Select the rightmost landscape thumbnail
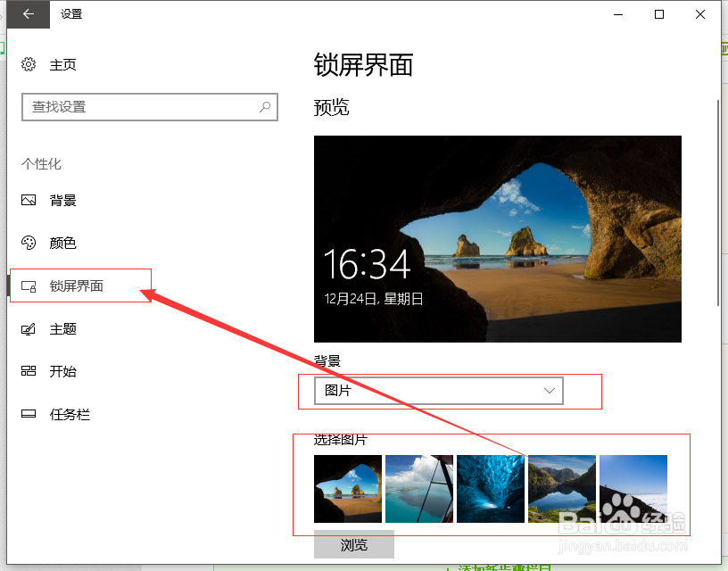Screen dimensions: 728x571 [633, 487]
